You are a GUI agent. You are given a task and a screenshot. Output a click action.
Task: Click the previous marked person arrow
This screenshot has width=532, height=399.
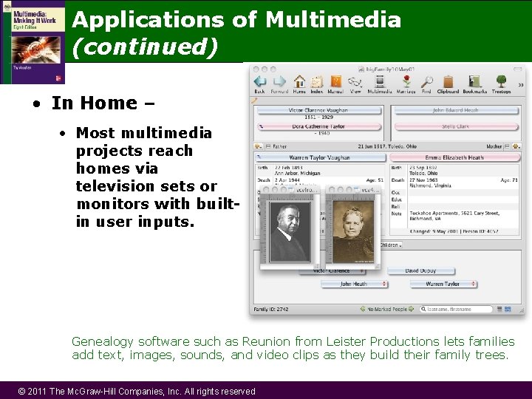pyautogui.click(x=362, y=309)
